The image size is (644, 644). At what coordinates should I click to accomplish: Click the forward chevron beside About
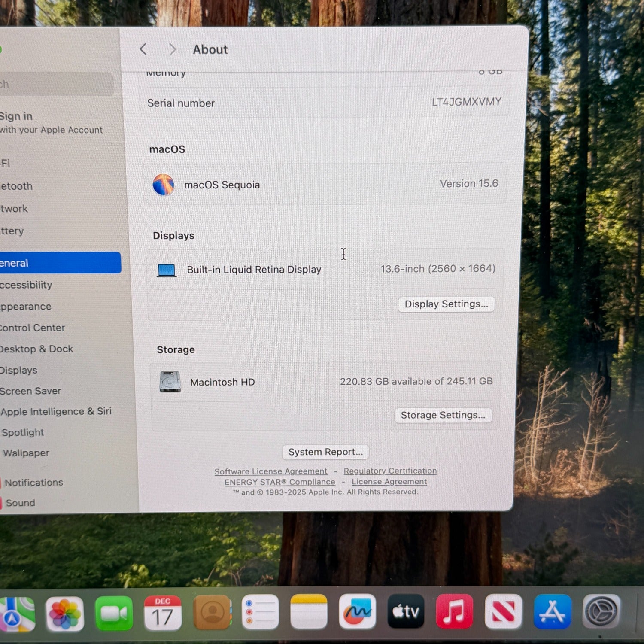172,49
